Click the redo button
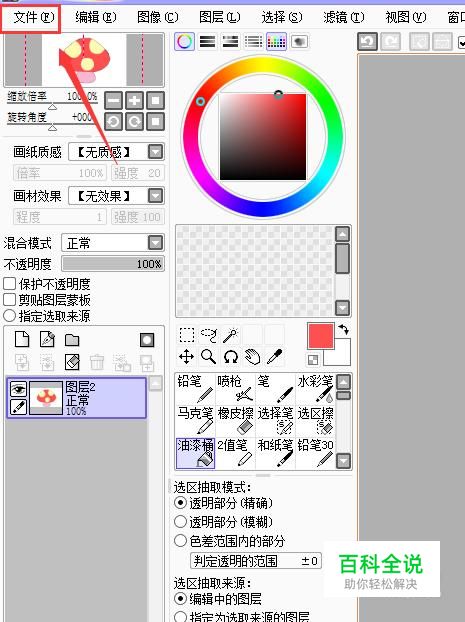Viewport: 465px width, 622px height. tap(390, 42)
